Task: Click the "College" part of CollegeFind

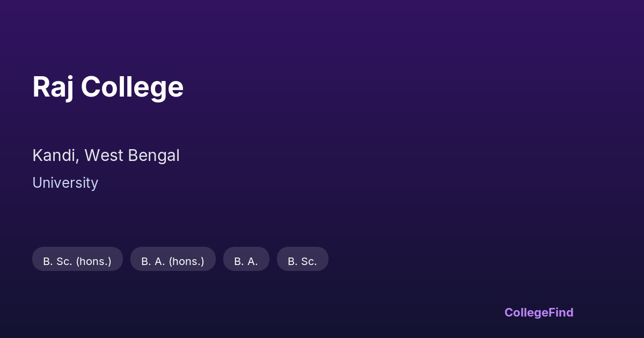Action: [x=527, y=313]
